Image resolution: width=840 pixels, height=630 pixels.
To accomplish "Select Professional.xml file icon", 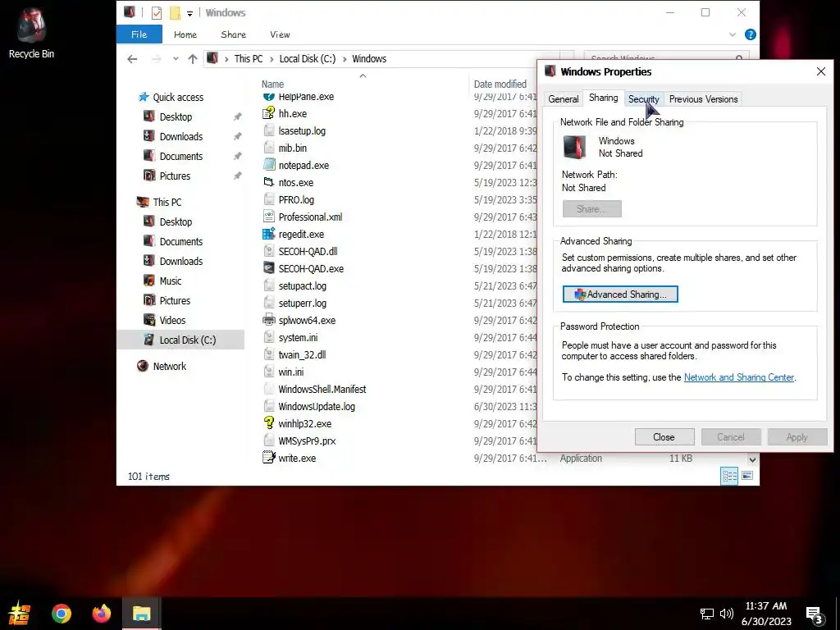I will [x=268, y=217].
